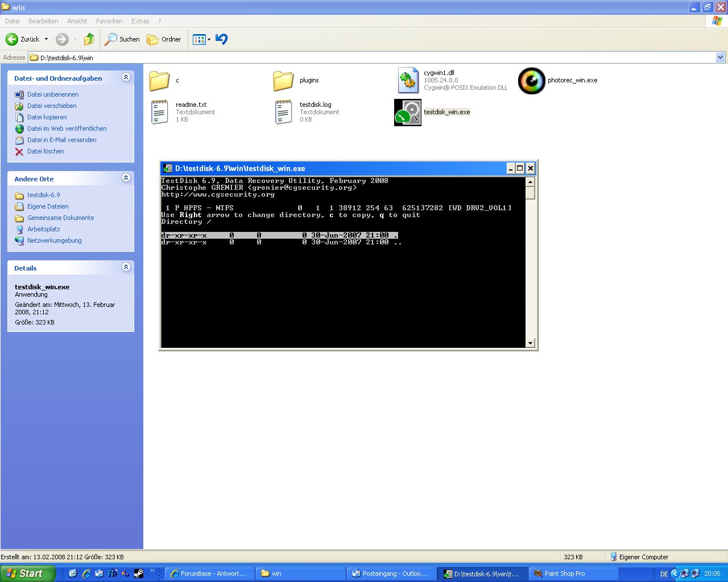Open the Favoriten menu
This screenshot has width=728, height=582.
[x=109, y=21]
